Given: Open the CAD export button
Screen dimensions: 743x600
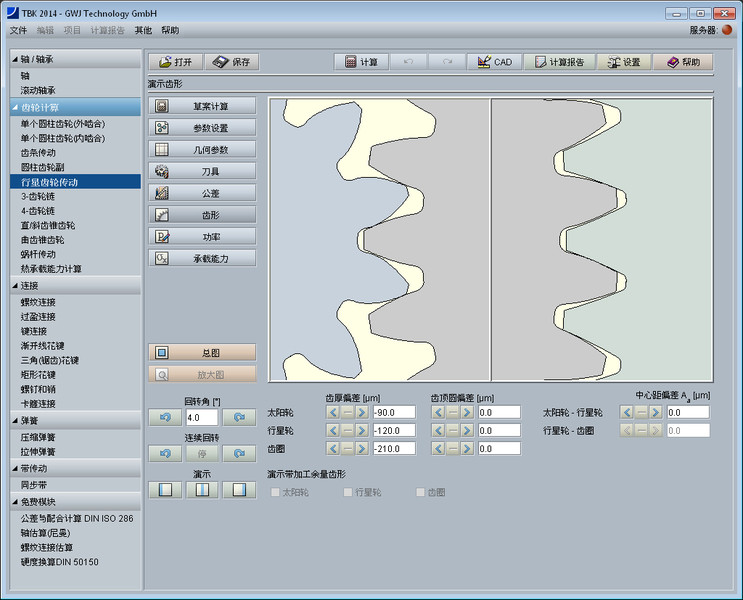Looking at the screenshot, I should [494, 62].
